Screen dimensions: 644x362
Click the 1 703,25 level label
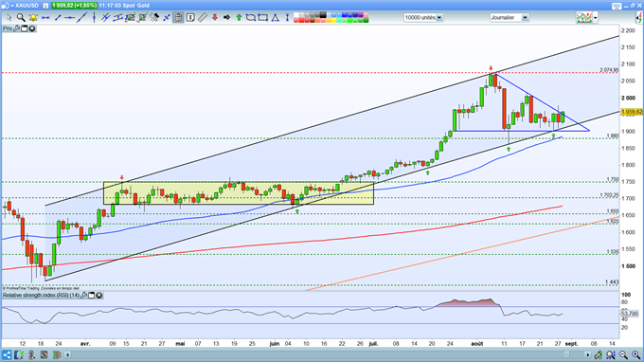pyautogui.click(x=609, y=195)
